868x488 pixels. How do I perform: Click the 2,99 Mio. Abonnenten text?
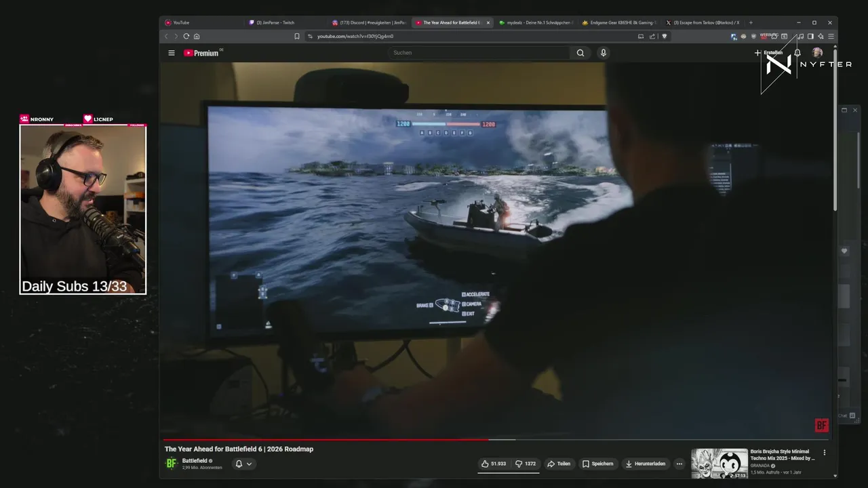point(202,468)
